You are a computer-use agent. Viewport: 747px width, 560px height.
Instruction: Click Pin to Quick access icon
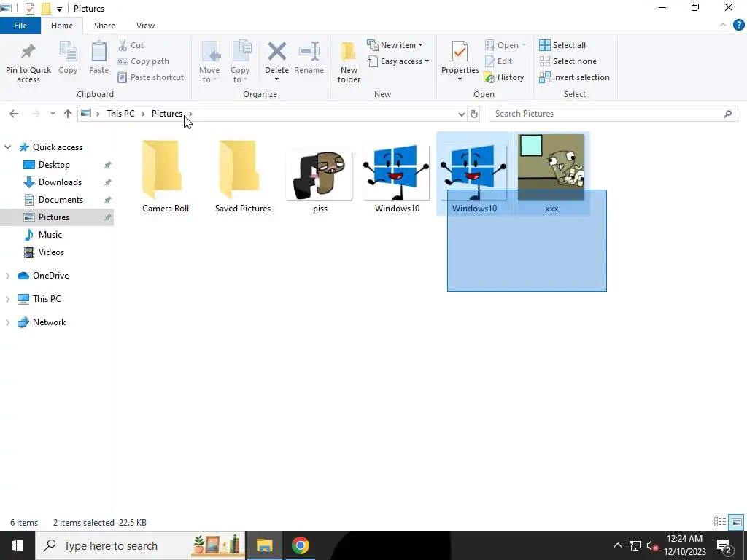(x=28, y=52)
